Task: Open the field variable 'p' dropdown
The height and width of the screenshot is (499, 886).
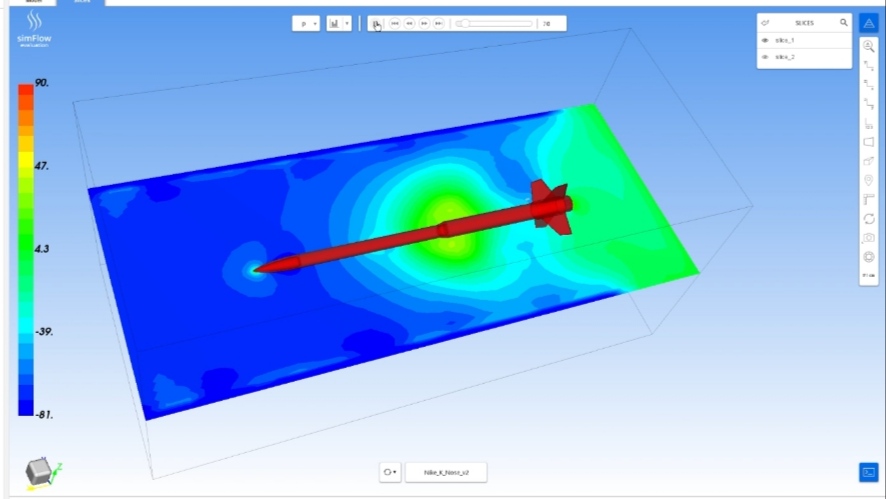Action: pyautogui.click(x=306, y=23)
